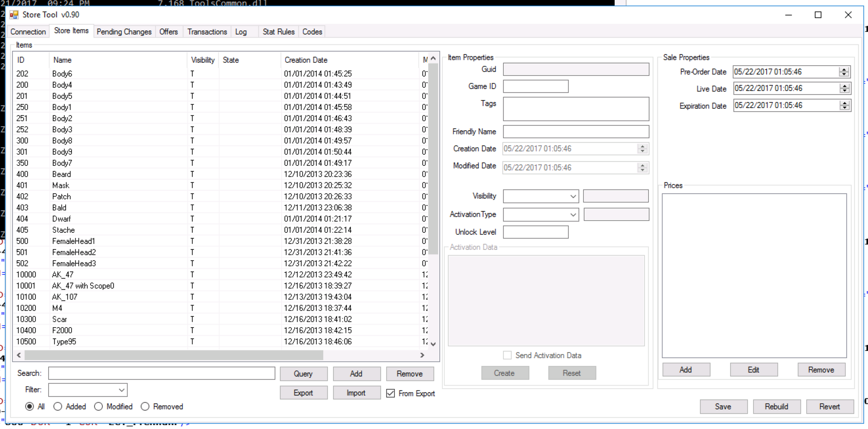The image size is (868, 429).
Task: Open the Offers tab
Action: [168, 32]
